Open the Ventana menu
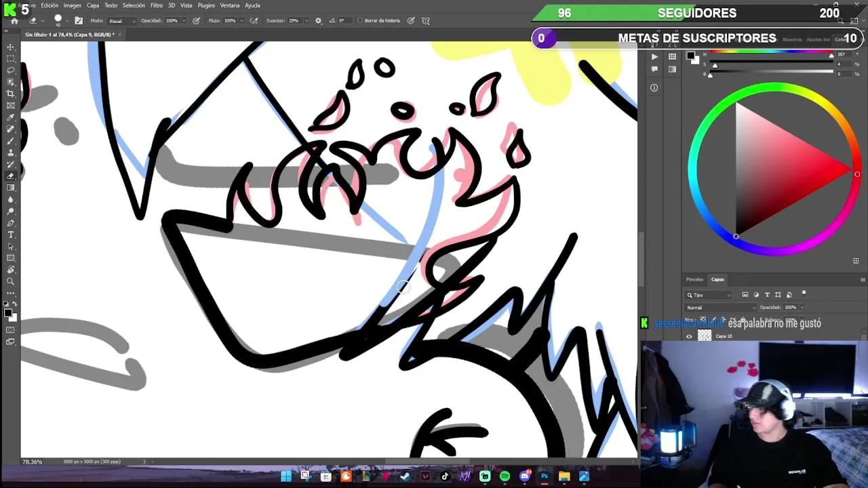This screenshot has height=488, width=868. click(x=230, y=5)
